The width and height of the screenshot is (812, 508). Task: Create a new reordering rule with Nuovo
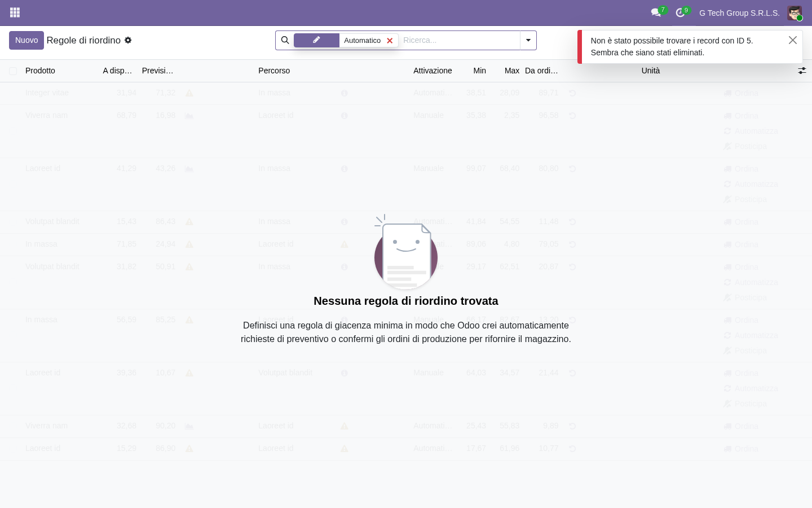[x=27, y=40]
